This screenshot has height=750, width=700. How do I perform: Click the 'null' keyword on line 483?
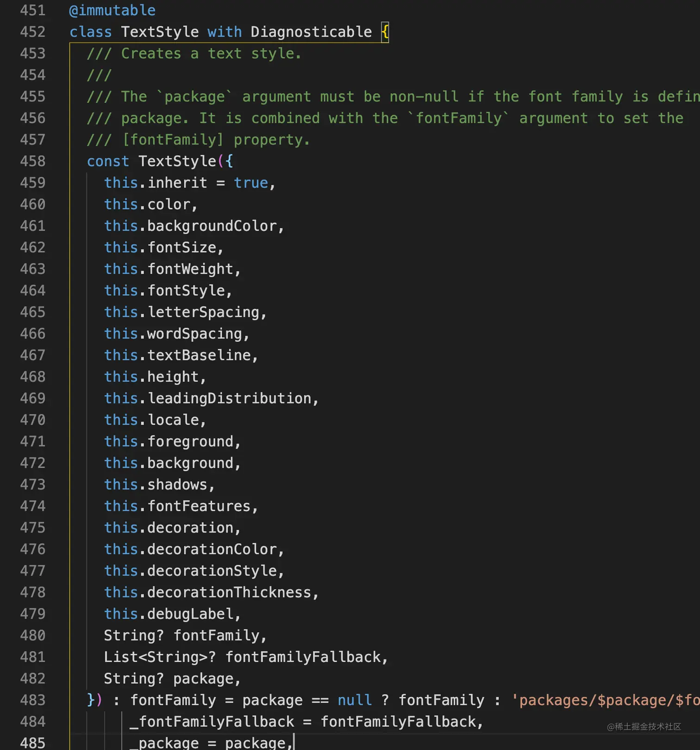[x=355, y=700]
